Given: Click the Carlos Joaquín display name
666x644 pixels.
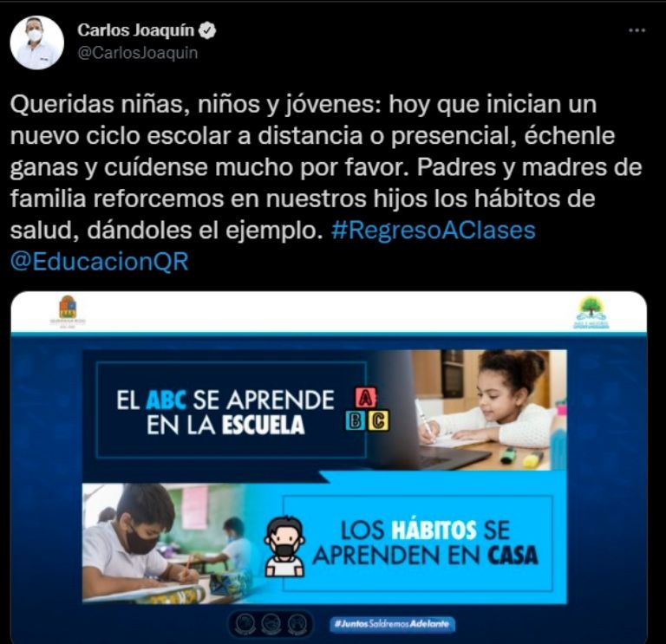Looking at the screenshot, I should click(136, 30).
